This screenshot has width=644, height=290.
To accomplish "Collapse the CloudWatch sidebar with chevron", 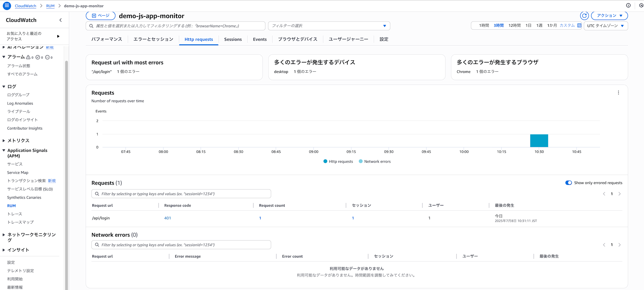I will [x=61, y=20].
